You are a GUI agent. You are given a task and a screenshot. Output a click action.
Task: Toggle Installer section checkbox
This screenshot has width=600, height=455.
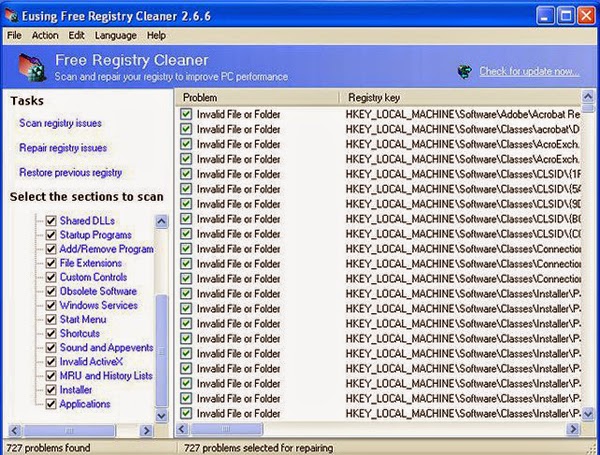click(51, 390)
